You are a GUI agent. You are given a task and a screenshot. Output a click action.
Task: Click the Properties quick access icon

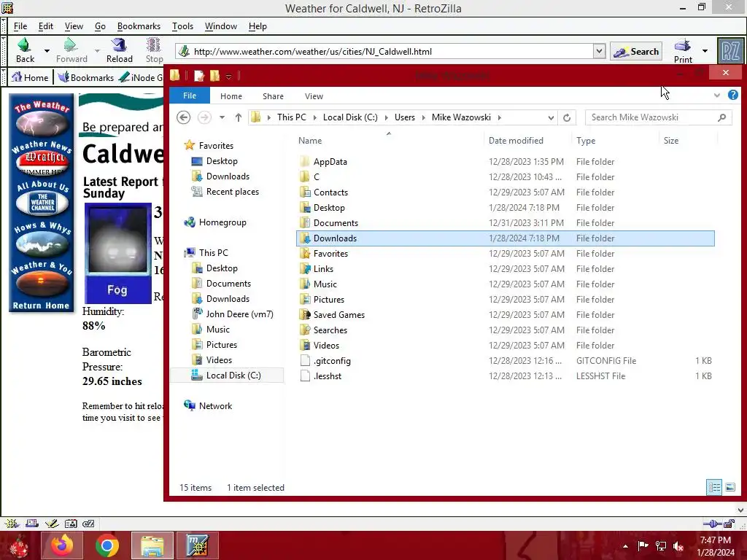click(199, 76)
